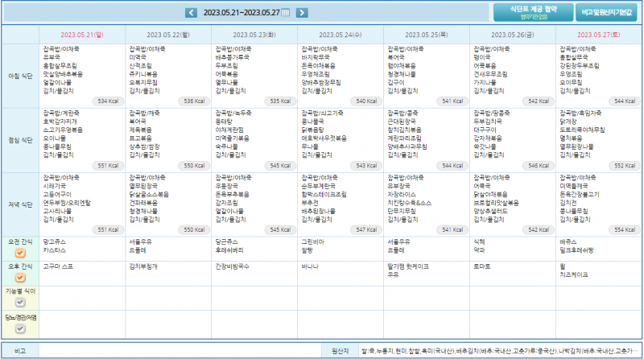Select the 2023.05.25(목) column header

427,35
